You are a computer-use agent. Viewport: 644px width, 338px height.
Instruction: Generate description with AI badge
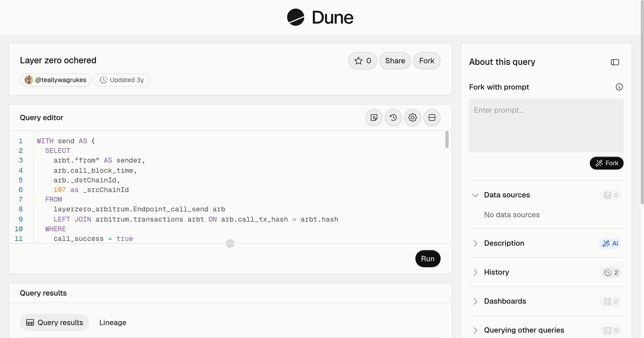coord(610,243)
